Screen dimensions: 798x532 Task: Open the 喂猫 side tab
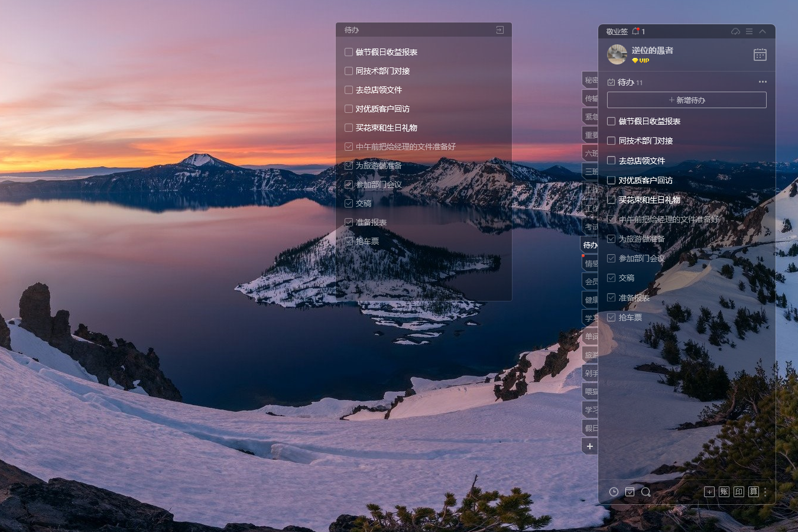590,391
